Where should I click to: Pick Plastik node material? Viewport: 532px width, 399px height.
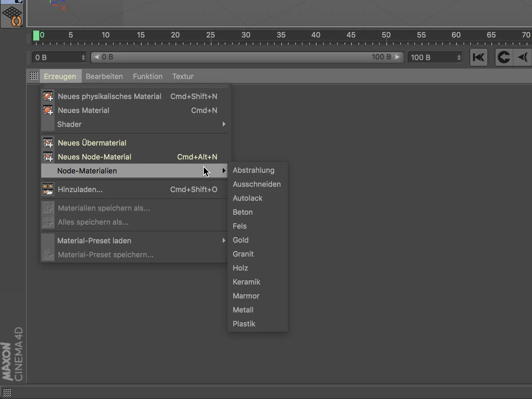pos(258,324)
